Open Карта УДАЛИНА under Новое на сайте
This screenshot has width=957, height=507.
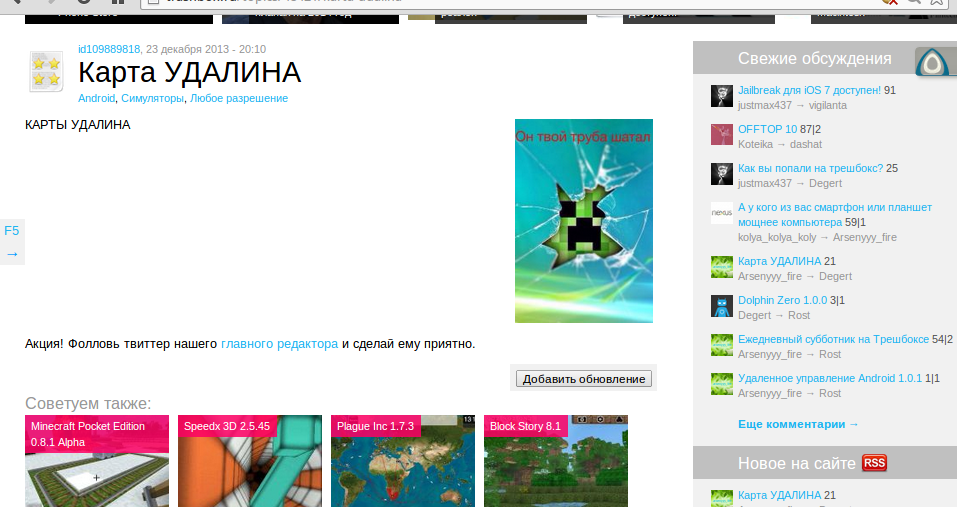point(779,495)
